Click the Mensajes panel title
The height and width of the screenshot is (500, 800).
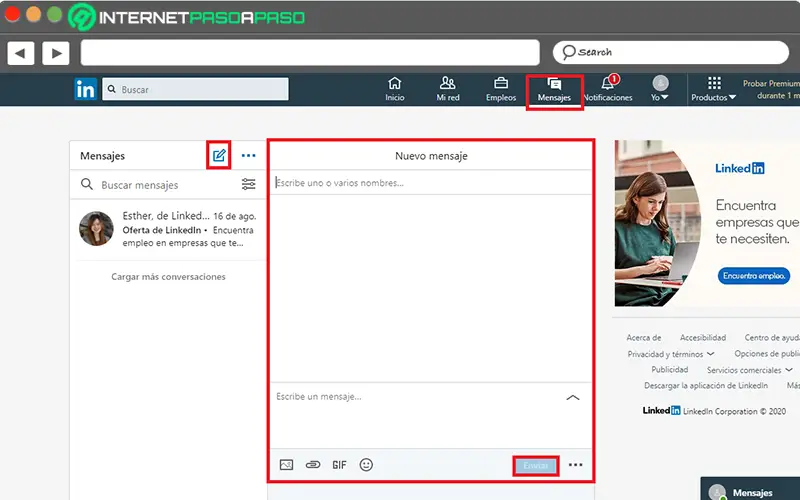click(x=103, y=156)
